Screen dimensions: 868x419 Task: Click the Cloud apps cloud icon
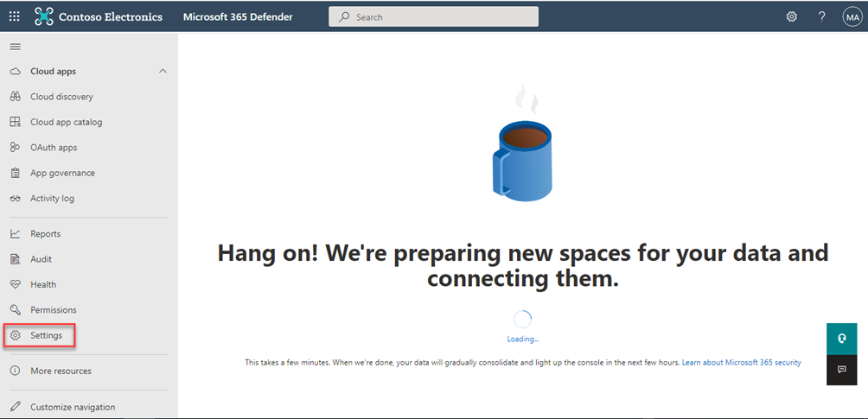(x=16, y=72)
